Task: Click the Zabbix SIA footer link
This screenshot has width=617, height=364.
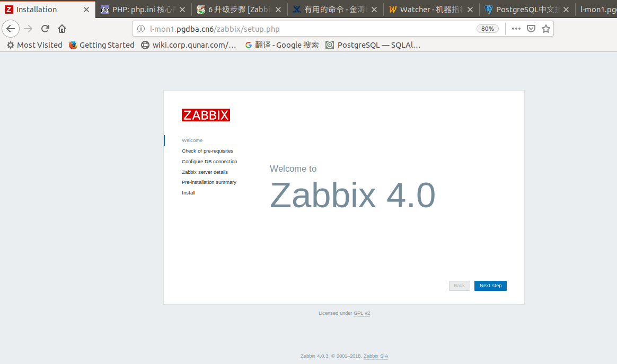Action: tap(375, 356)
